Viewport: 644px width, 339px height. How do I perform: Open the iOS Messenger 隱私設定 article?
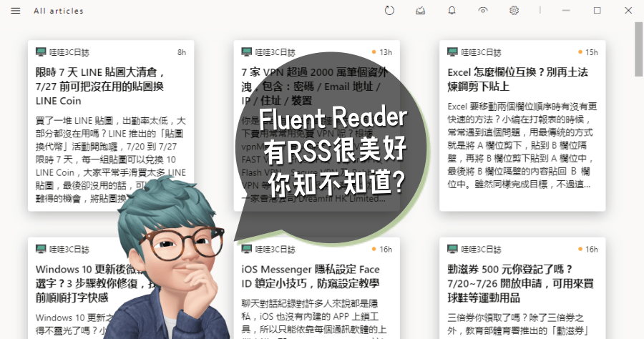coord(317,288)
